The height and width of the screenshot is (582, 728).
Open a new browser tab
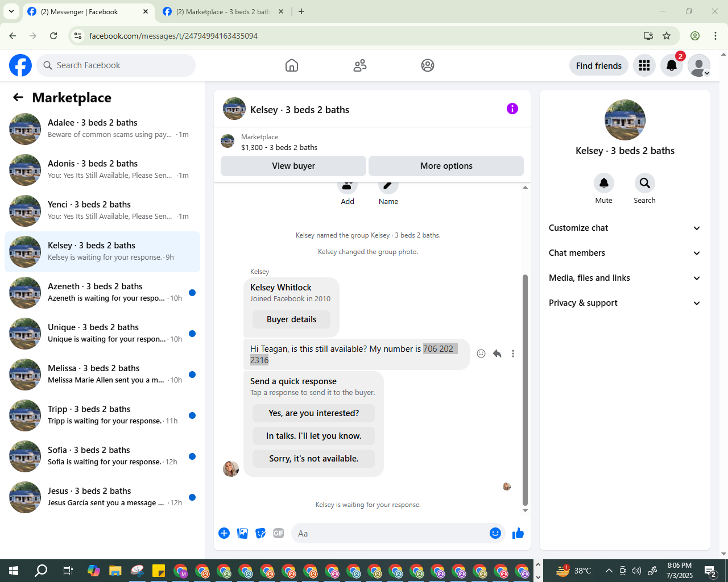coord(301,11)
